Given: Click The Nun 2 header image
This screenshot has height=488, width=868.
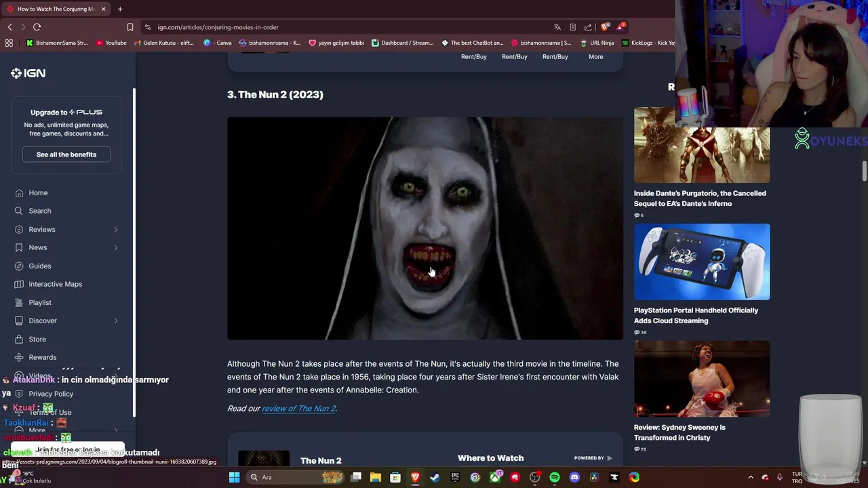Looking at the screenshot, I should pyautogui.click(x=425, y=228).
